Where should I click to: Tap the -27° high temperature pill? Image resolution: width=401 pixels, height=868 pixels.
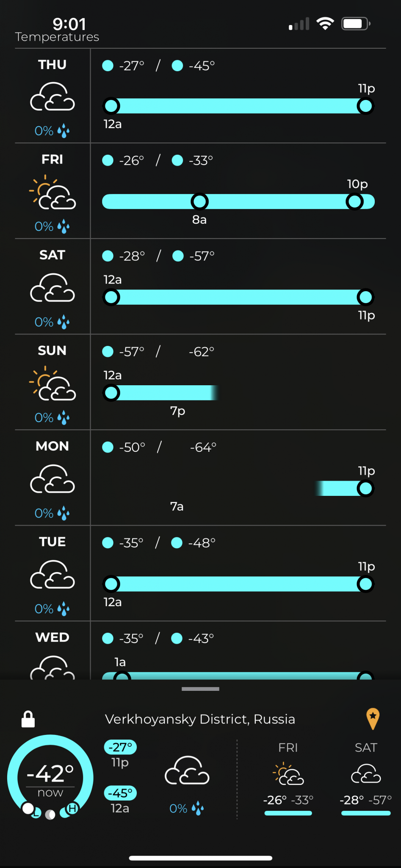pyautogui.click(x=120, y=747)
